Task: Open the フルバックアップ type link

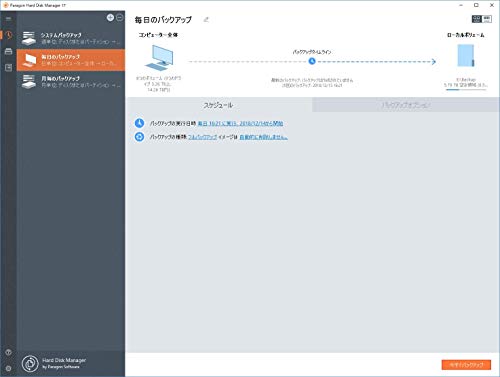Action: click(203, 137)
